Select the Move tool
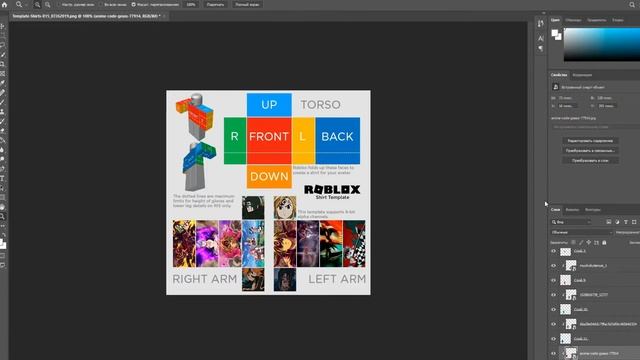 3,26
